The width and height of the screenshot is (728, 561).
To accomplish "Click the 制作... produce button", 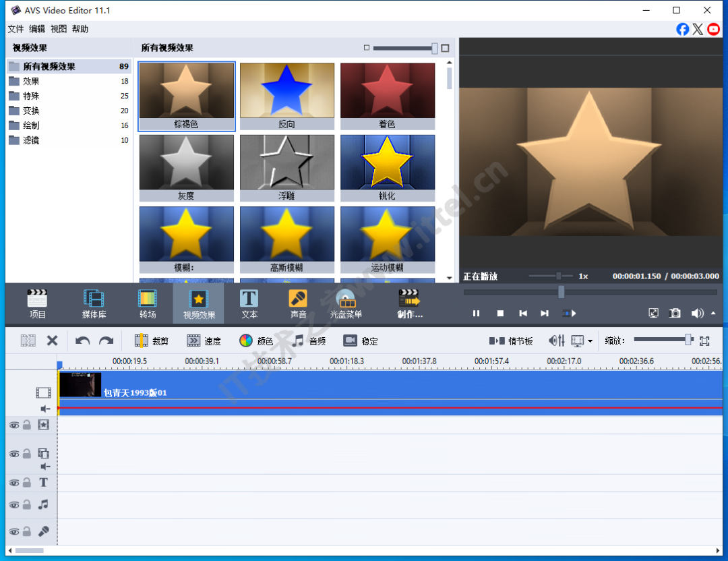I will (x=410, y=303).
